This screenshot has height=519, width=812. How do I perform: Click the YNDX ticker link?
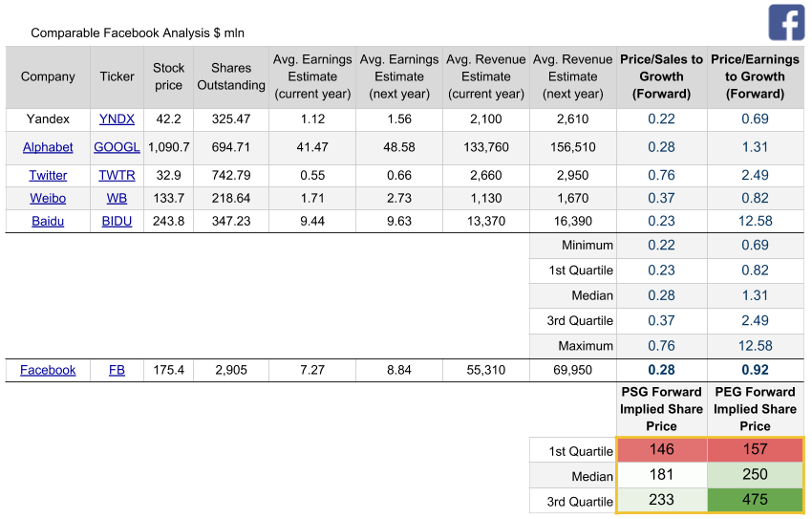(117, 119)
